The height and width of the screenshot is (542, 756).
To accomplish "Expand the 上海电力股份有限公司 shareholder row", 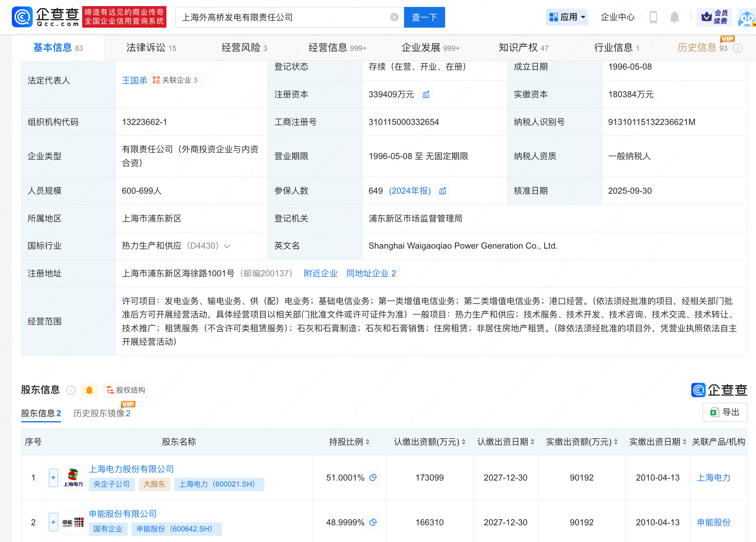I will [x=53, y=477].
